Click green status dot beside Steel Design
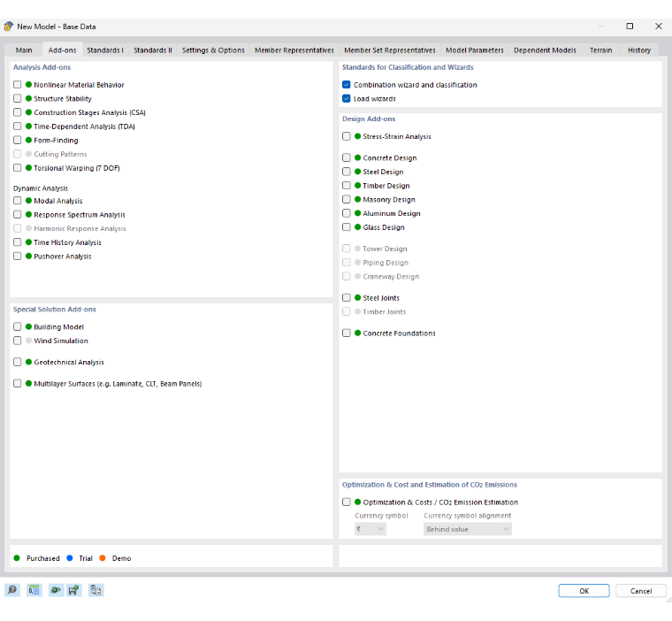 [x=358, y=172]
